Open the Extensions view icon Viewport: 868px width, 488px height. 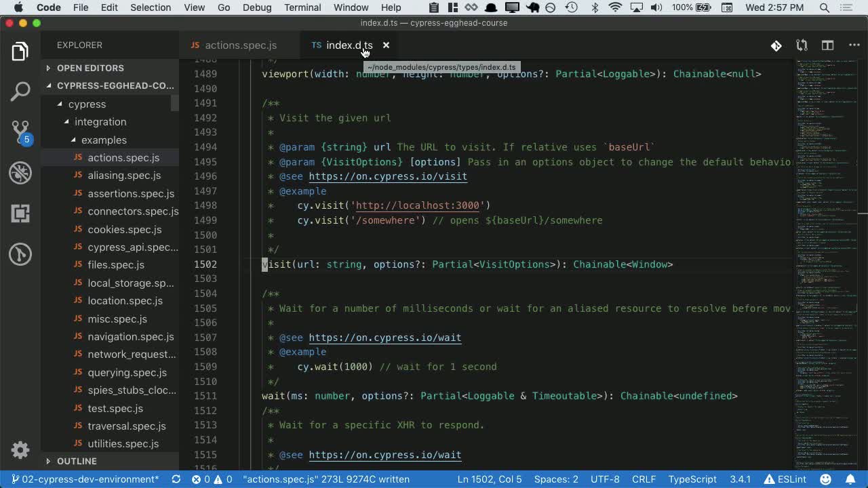pos(20,213)
